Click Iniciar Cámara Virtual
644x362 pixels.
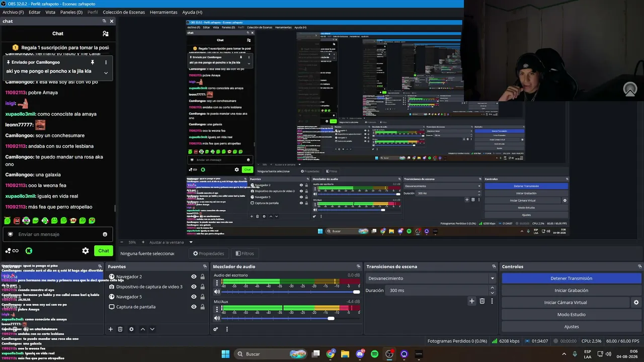566,302
